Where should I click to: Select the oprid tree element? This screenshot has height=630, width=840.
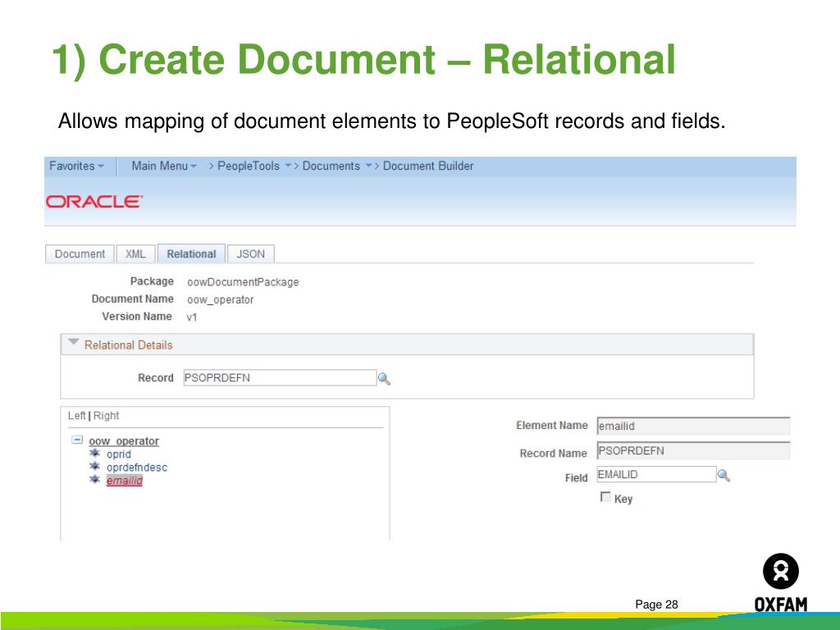pos(119,454)
